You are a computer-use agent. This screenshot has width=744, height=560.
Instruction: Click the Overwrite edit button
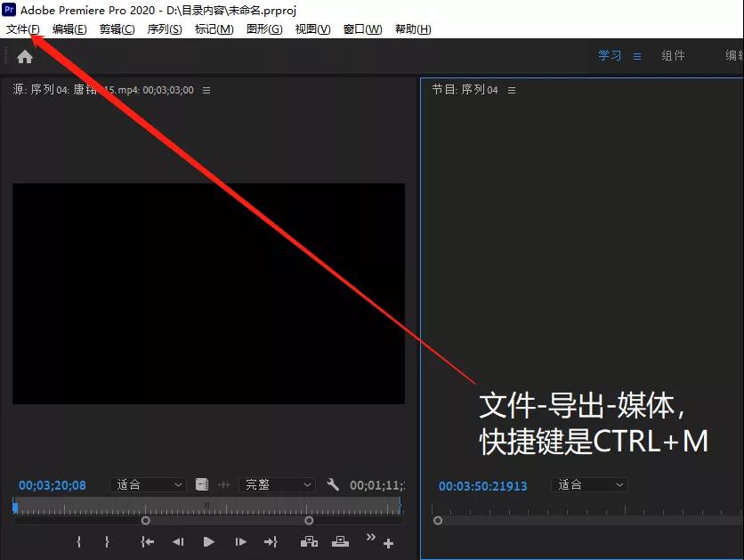[340, 541]
